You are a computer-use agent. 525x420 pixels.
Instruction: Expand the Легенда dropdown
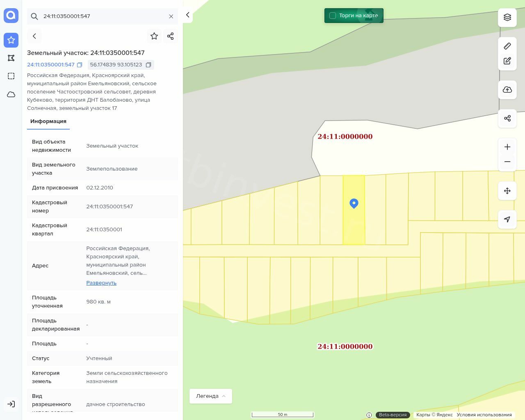(211, 396)
